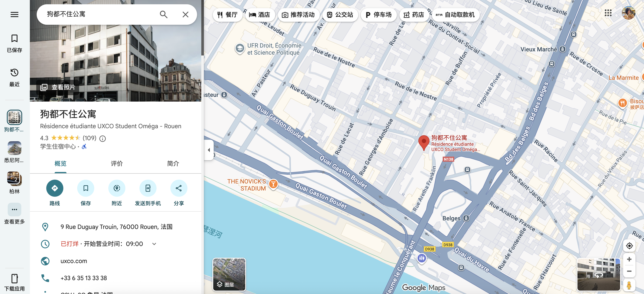This screenshot has height=294, width=644.
Task: Open the 最近 recent history panel
Action: coord(14,77)
